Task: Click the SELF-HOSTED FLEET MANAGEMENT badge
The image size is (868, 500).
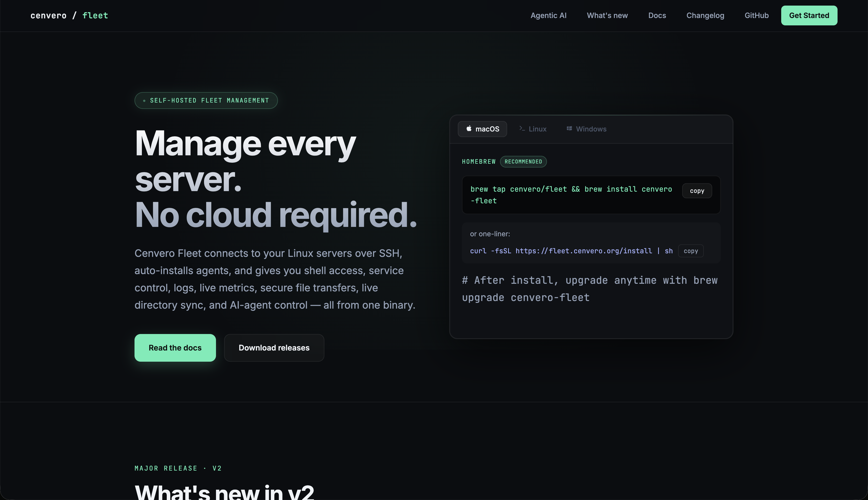Action: [x=206, y=101]
